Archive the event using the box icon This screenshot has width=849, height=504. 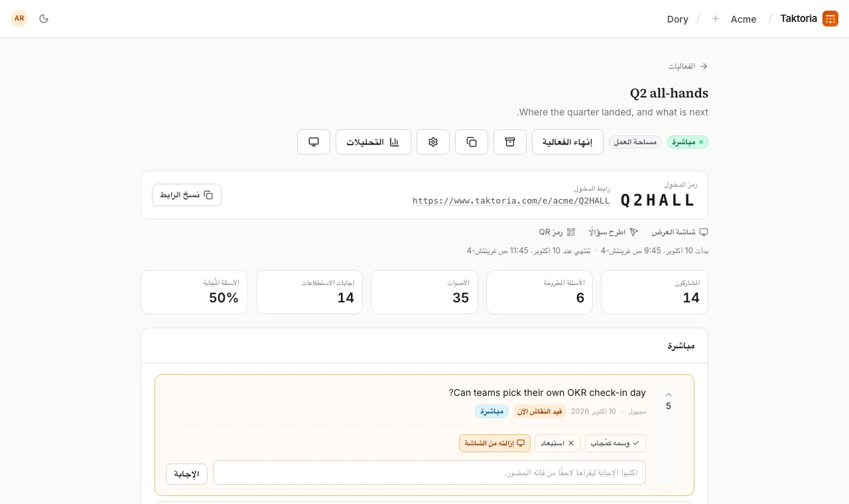[x=510, y=142]
